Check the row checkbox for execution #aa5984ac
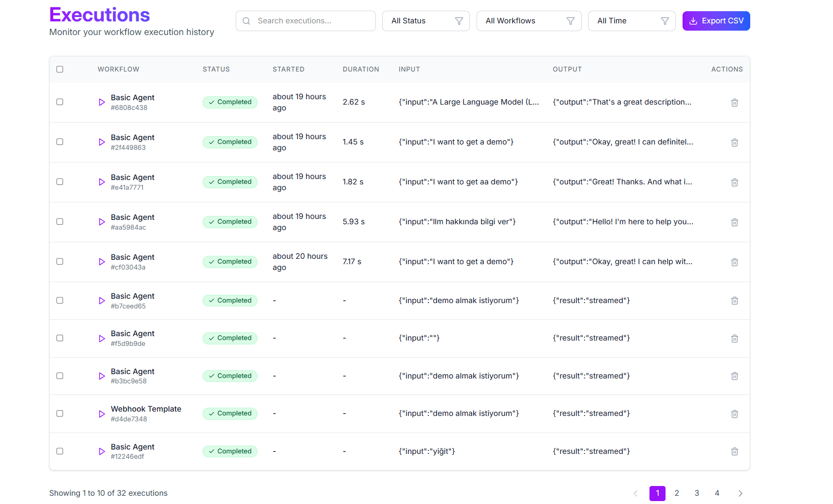 [59, 221]
